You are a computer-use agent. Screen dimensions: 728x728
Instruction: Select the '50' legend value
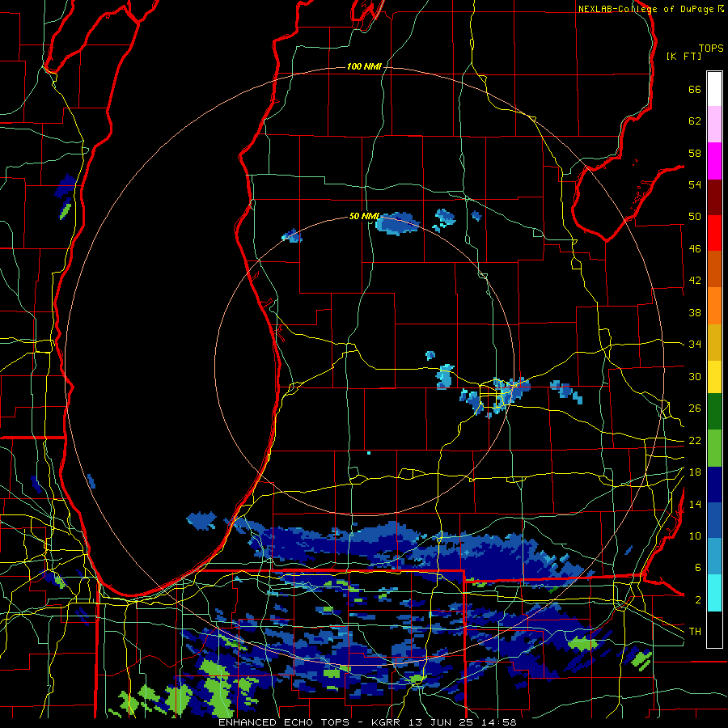tap(695, 217)
